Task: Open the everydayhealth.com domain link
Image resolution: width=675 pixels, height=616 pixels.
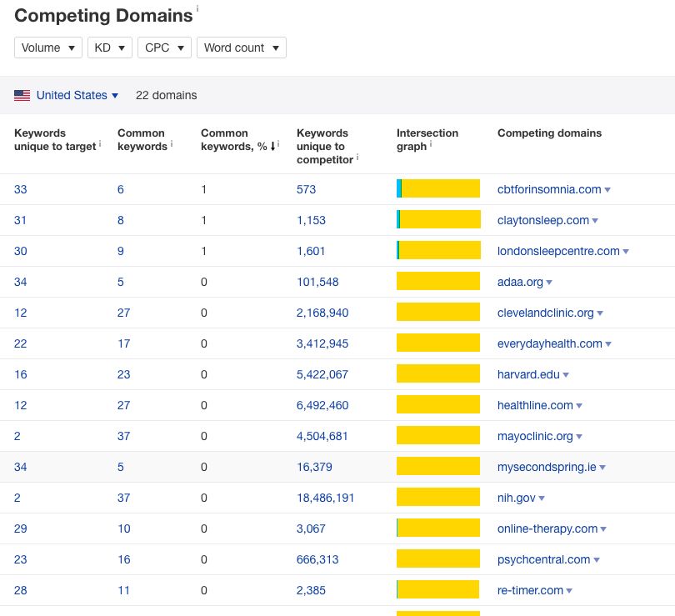Action: (x=550, y=343)
